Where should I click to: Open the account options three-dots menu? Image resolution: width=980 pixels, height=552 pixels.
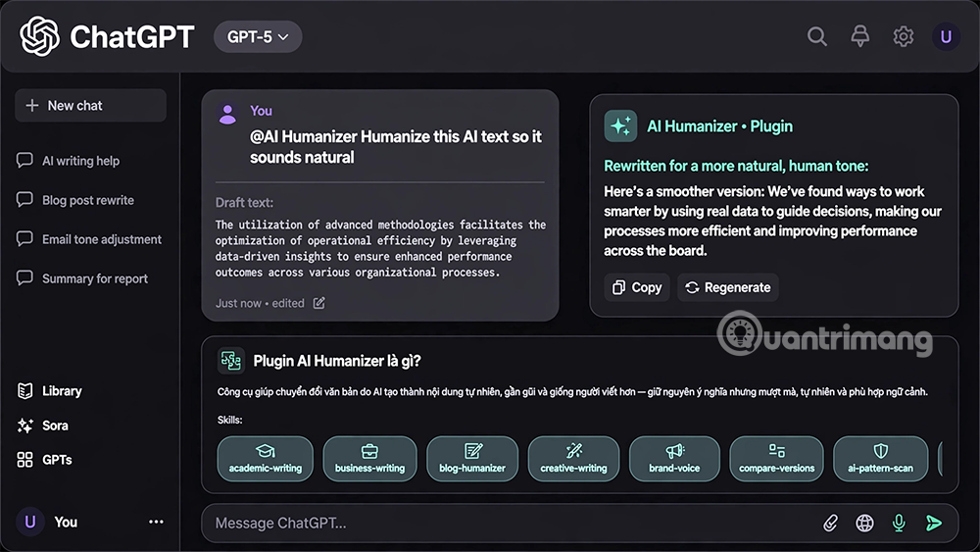pyautogui.click(x=156, y=522)
